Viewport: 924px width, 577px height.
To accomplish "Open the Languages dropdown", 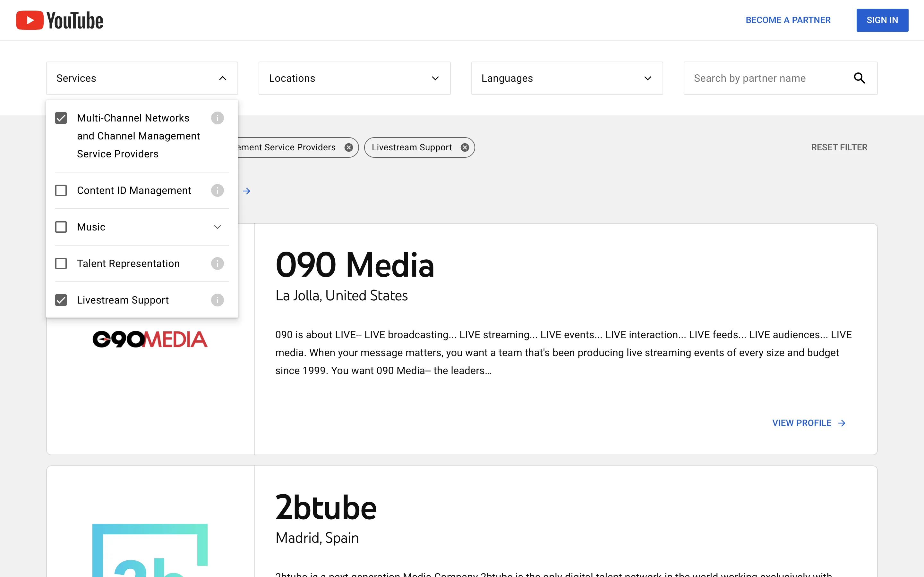I will tap(567, 78).
